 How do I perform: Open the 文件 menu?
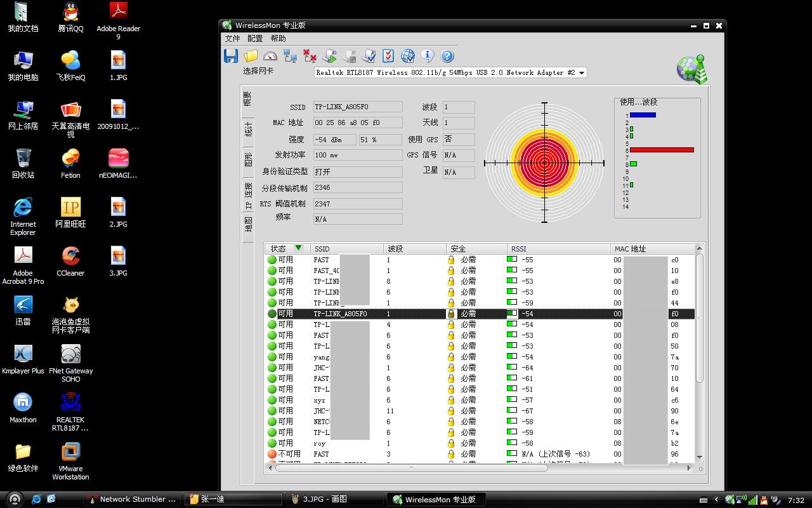[x=232, y=39]
